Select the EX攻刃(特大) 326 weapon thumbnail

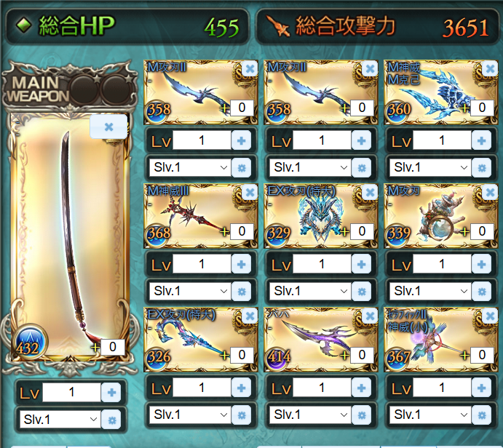click(200, 340)
